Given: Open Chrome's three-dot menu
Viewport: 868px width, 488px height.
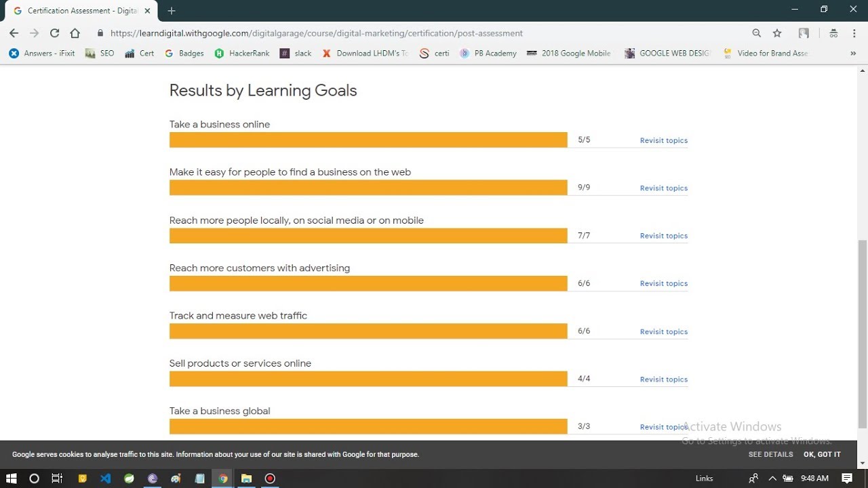Looking at the screenshot, I should pos(854,33).
